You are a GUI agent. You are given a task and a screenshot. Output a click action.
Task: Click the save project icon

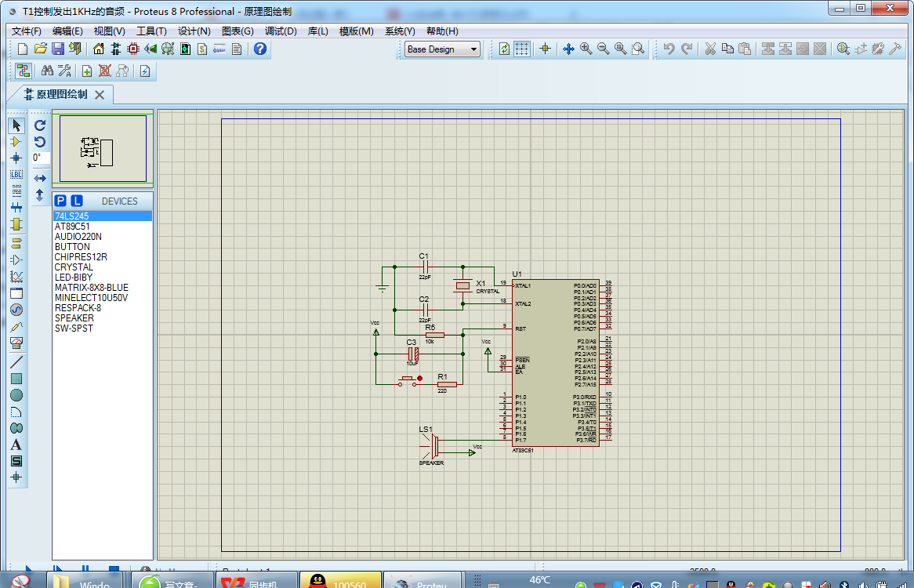click(x=57, y=49)
